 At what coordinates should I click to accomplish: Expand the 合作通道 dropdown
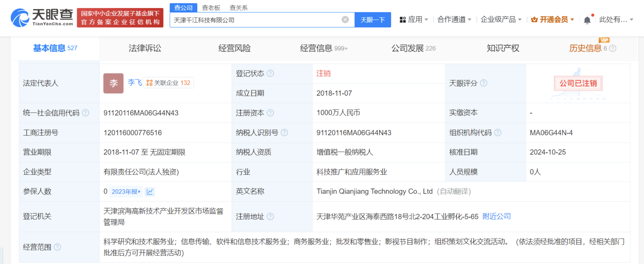coord(454,20)
